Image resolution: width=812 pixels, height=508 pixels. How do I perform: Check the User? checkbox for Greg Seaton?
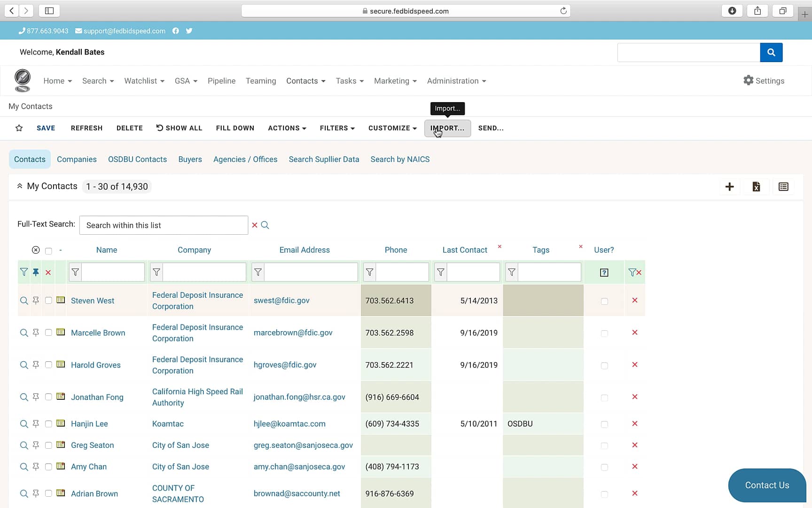pyautogui.click(x=604, y=445)
